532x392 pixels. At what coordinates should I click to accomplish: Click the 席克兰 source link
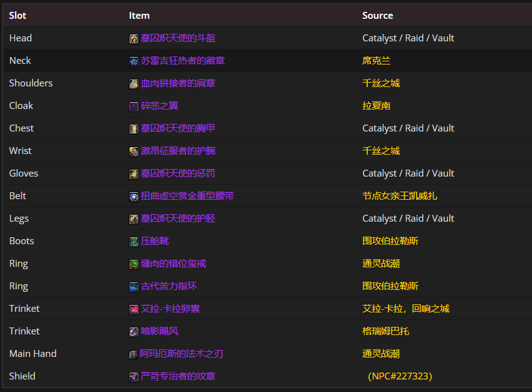pos(377,61)
